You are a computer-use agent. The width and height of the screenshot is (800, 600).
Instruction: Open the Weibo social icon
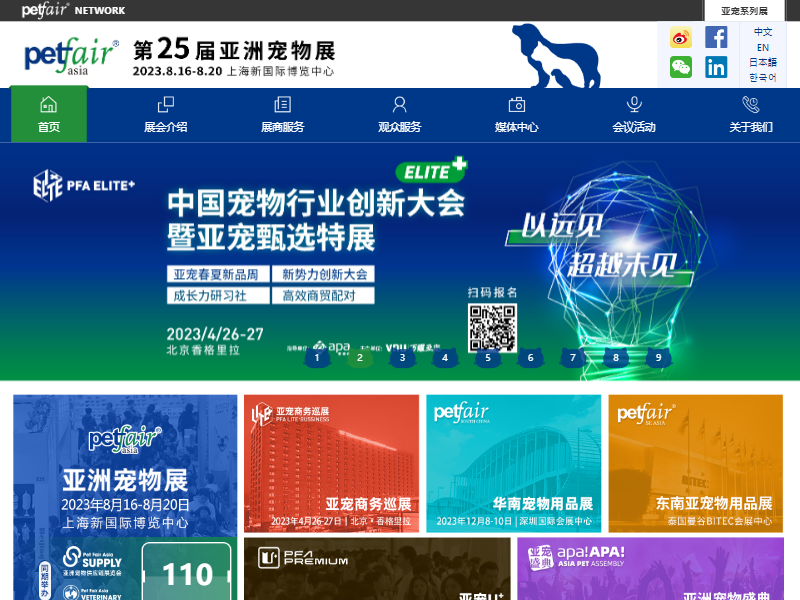[681, 38]
